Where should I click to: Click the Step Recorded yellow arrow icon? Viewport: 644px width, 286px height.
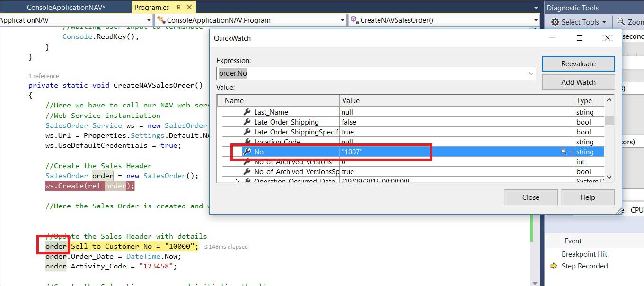[554, 266]
